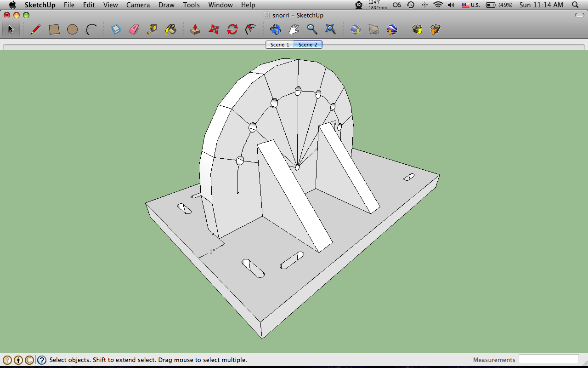Viewport: 588px width, 368px height.
Task: Open the battery (49%) status menu
Action: pyautogui.click(x=499, y=5)
